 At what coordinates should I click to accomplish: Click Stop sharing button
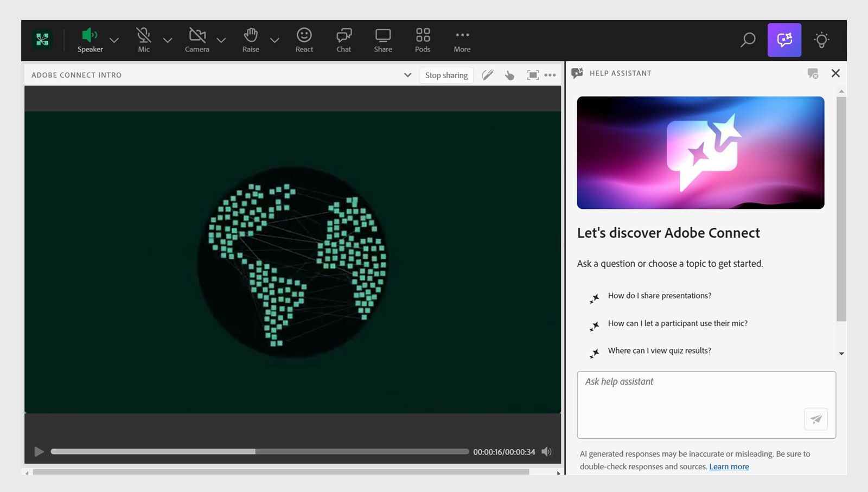[446, 75]
